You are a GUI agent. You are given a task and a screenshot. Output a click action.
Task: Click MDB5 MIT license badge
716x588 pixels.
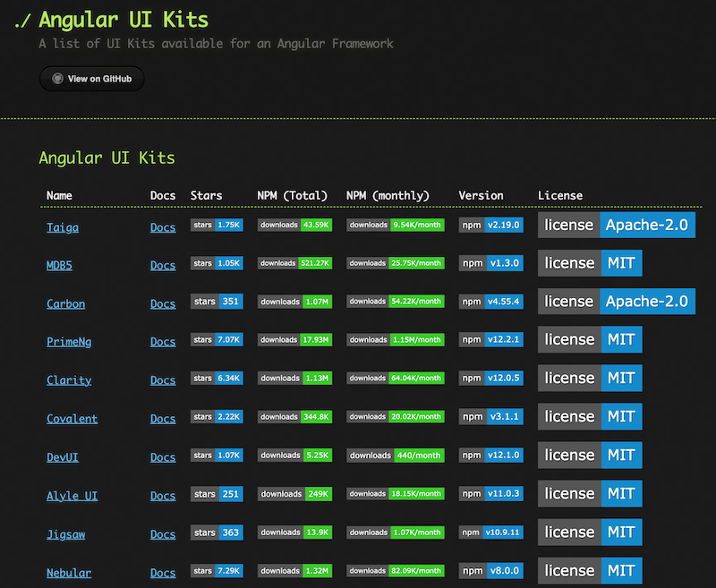click(590, 263)
